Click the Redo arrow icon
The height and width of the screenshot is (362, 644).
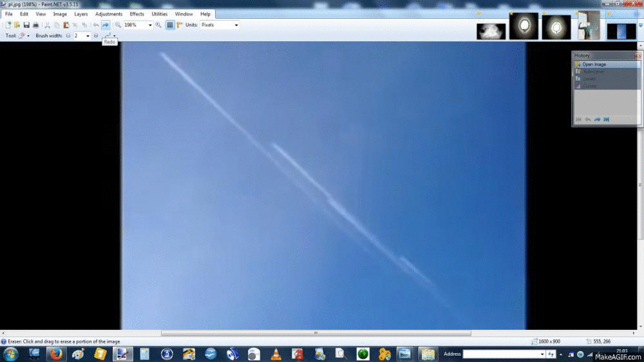[106, 25]
